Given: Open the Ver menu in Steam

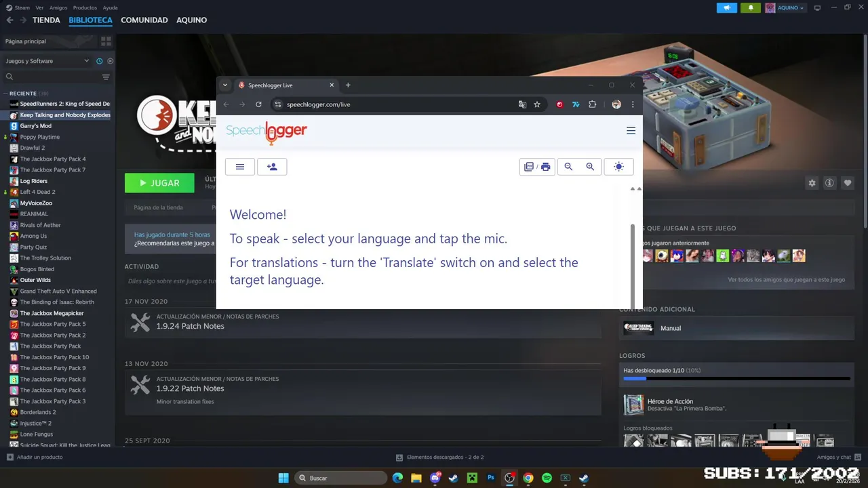Looking at the screenshot, I should (x=39, y=7).
